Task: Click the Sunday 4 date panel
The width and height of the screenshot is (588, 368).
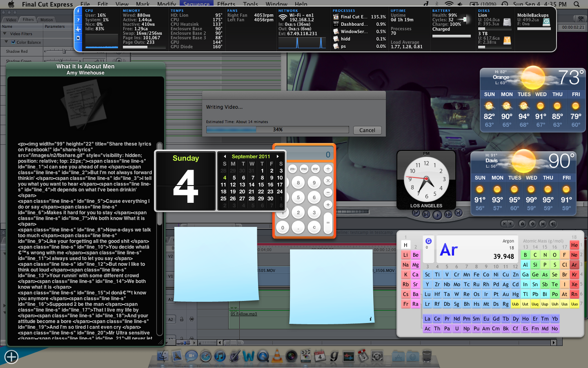Action: [186, 181]
